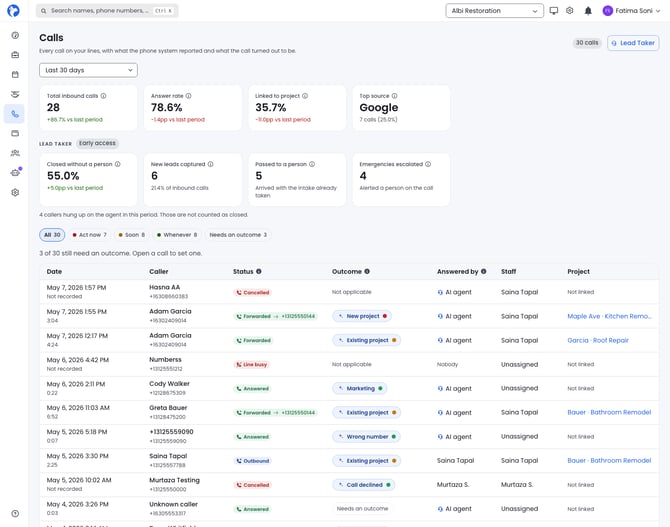This screenshot has width=670, height=527.
Task: Click the Forwarded status for Adam Garcia 12:17 PM
Action: [x=253, y=340]
